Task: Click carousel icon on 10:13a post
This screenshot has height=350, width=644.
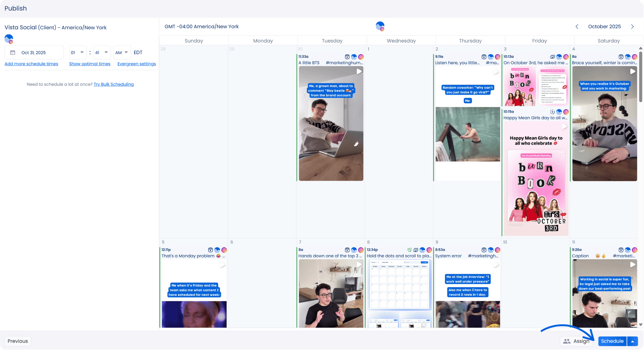Action: pos(552,57)
